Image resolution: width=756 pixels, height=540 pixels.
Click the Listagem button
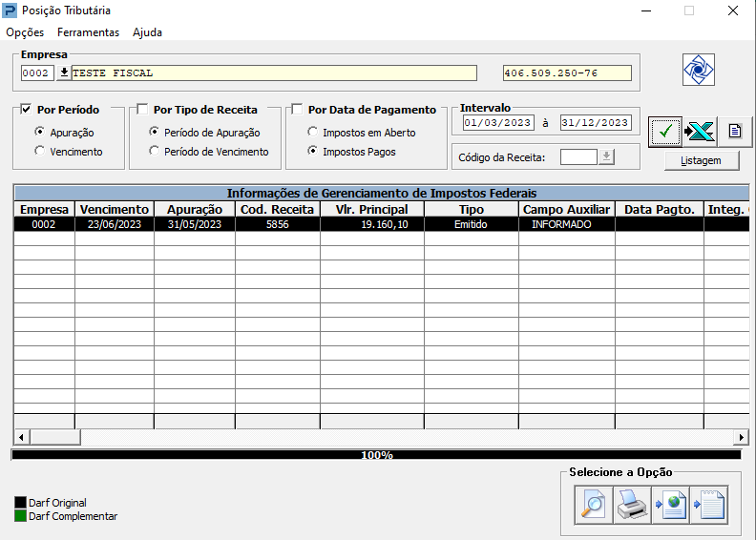point(702,160)
